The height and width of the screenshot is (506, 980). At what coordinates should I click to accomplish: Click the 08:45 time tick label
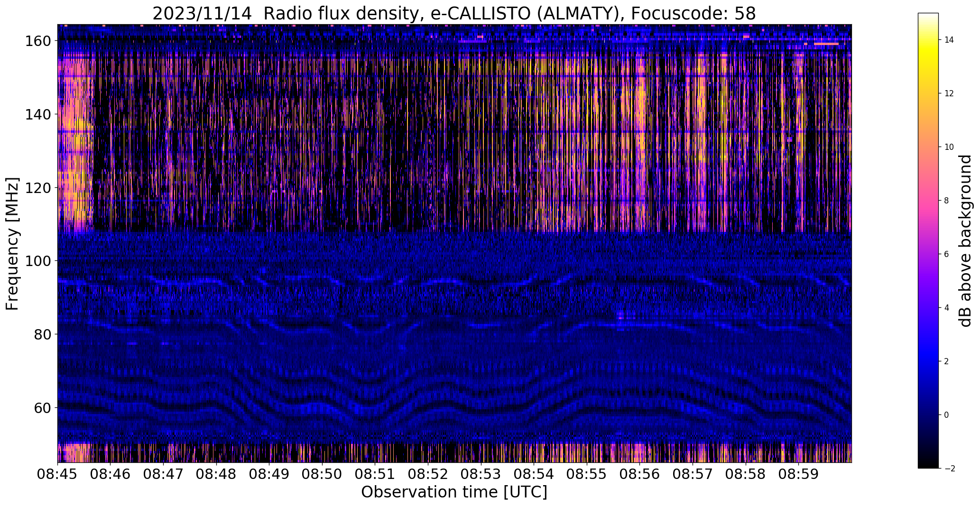(x=58, y=474)
